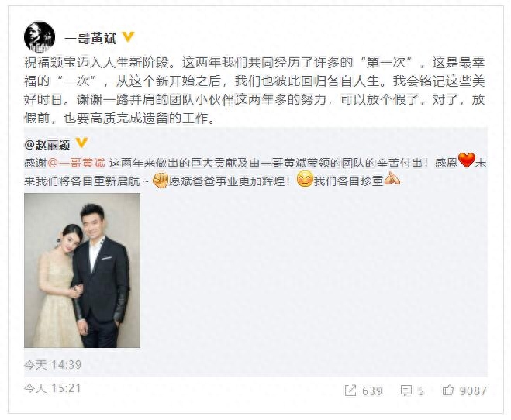Image resolution: width=511 pixels, height=420 pixels.
Task: Click the folded hands emoji
Action: coord(392,179)
